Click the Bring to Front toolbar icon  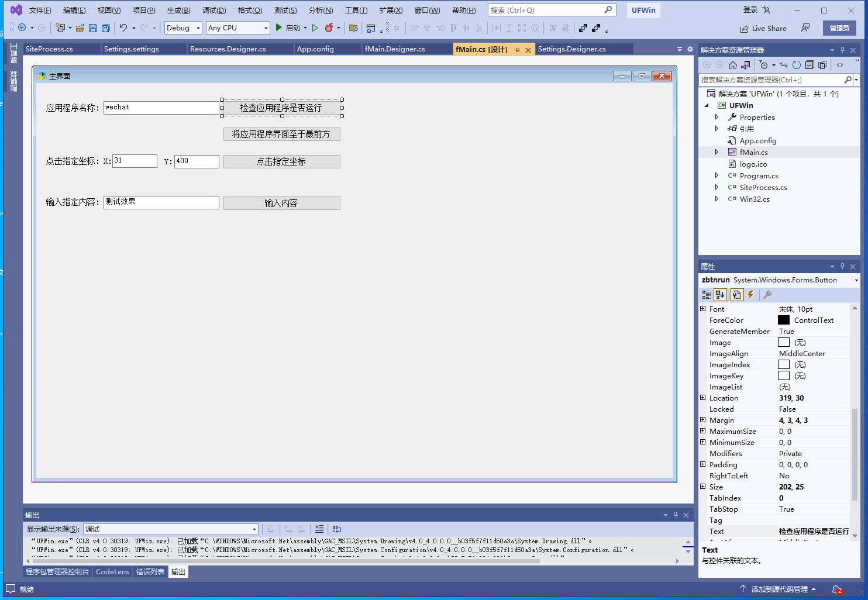point(583,27)
